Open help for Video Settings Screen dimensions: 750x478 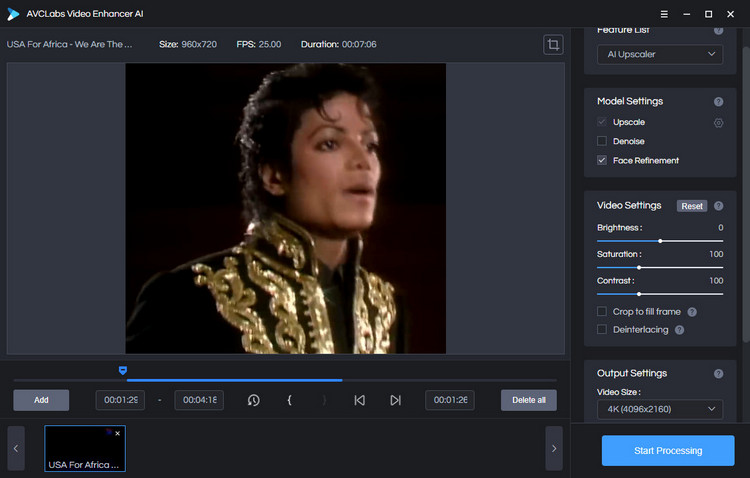click(x=718, y=206)
